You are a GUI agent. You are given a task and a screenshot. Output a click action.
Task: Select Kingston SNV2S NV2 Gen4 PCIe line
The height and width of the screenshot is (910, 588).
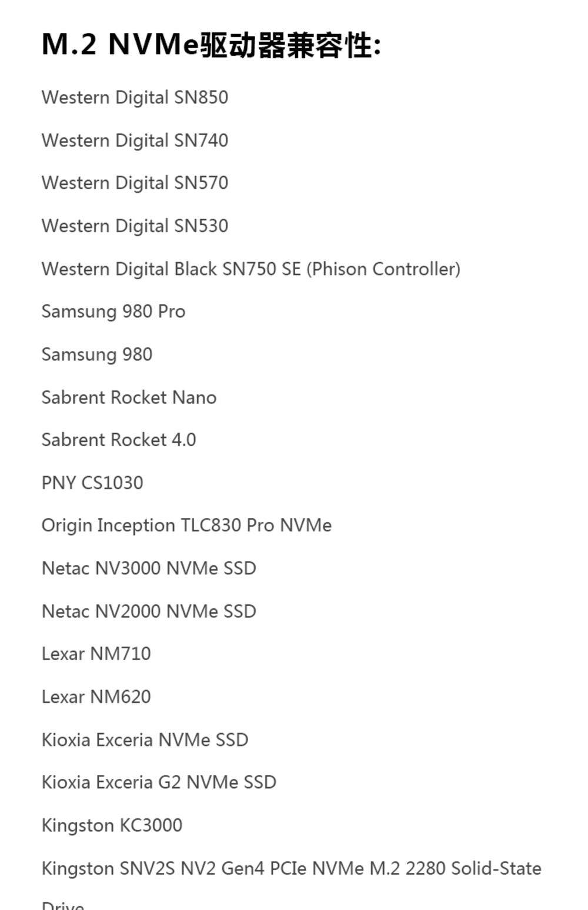[291, 868]
